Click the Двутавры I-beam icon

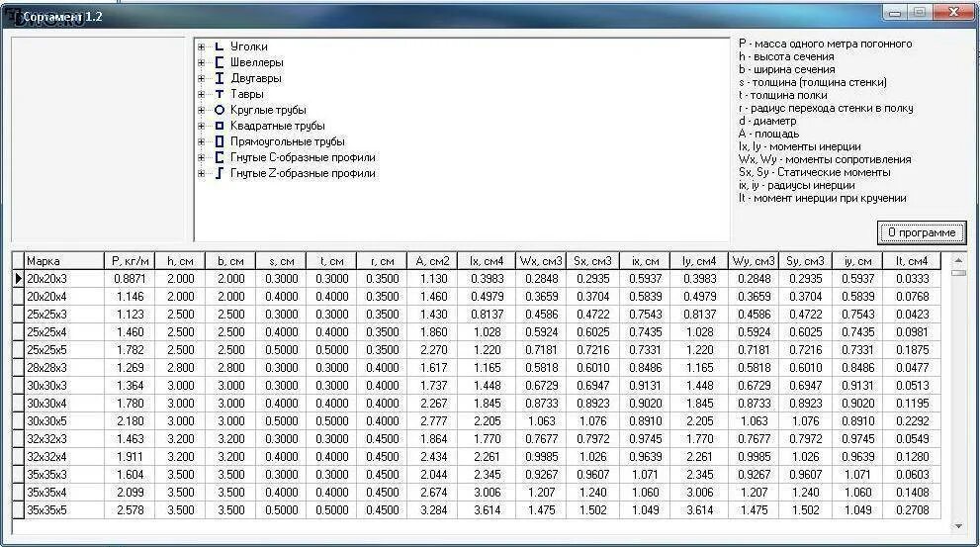click(220, 78)
